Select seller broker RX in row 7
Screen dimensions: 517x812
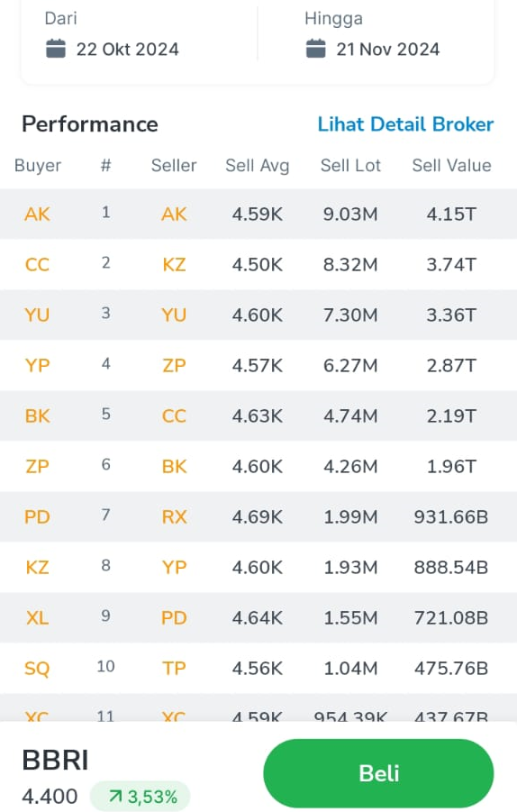click(174, 516)
